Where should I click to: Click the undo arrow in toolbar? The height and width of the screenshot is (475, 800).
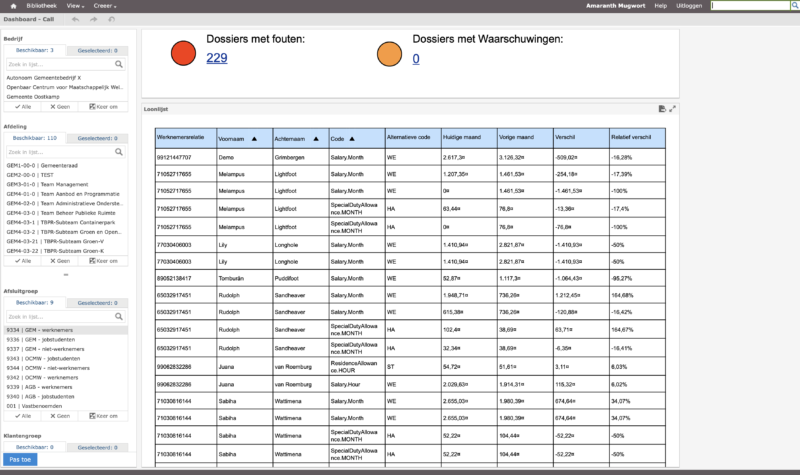pyautogui.click(x=76, y=19)
